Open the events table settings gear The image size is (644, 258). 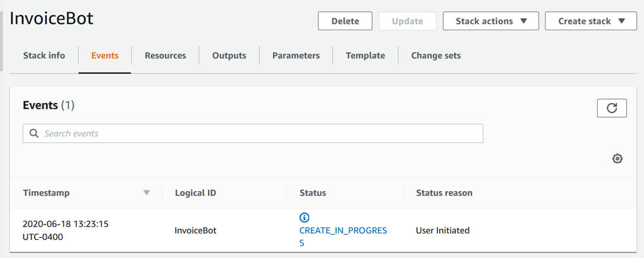coord(618,159)
